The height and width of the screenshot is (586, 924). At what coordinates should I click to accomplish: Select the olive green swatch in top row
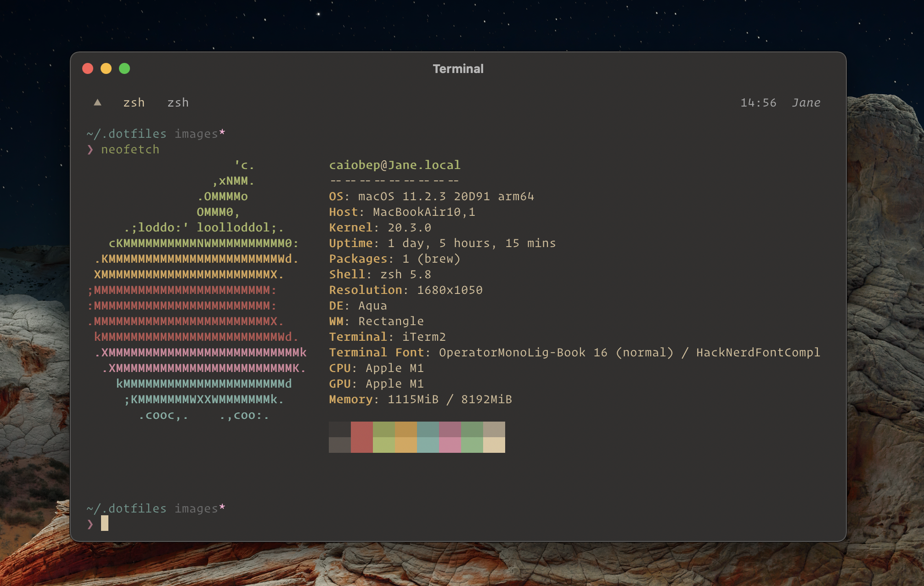point(383,429)
